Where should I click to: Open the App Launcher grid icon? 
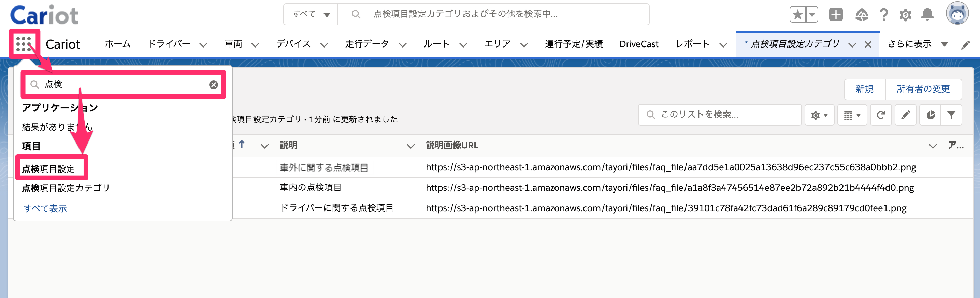[24, 44]
